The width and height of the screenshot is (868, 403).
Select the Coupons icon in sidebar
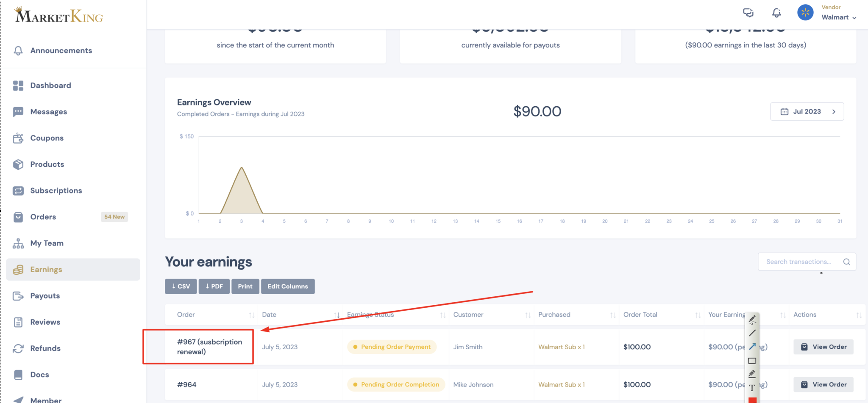click(x=18, y=138)
